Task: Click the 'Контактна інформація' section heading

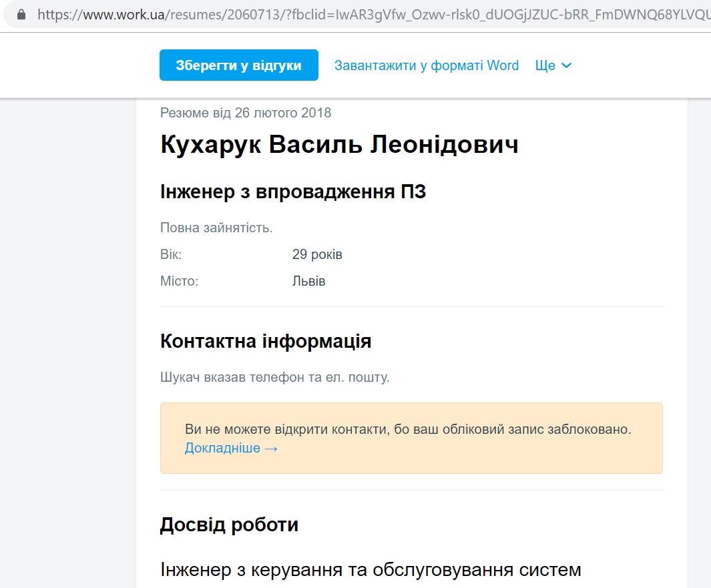Action: click(x=266, y=341)
